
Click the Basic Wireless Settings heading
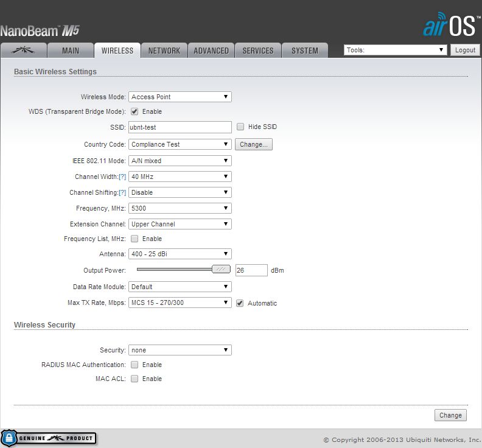coord(55,71)
